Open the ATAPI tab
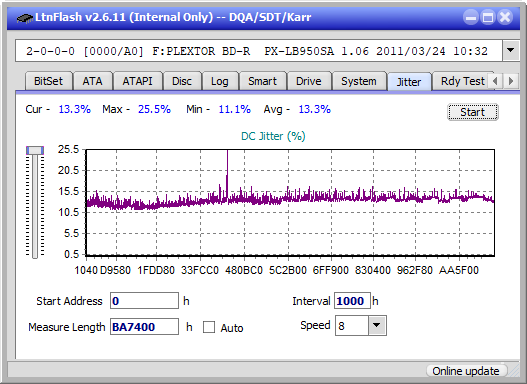This screenshot has width=527, height=384. click(137, 81)
